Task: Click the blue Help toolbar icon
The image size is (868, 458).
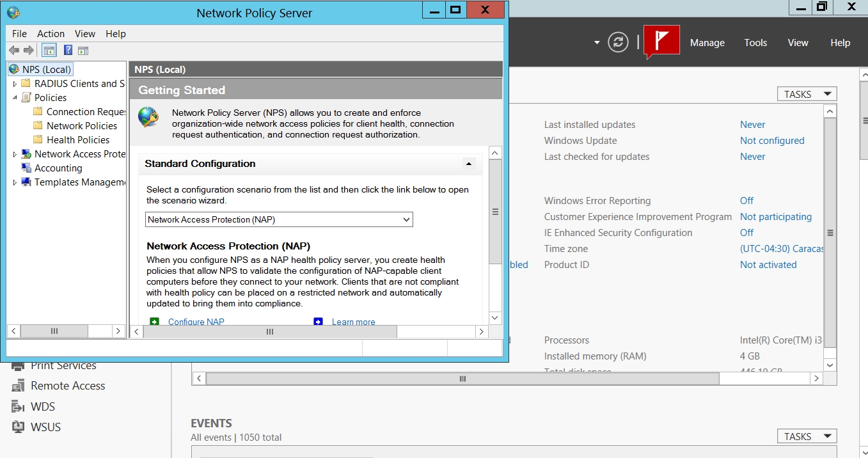Action: tap(68, 51)
